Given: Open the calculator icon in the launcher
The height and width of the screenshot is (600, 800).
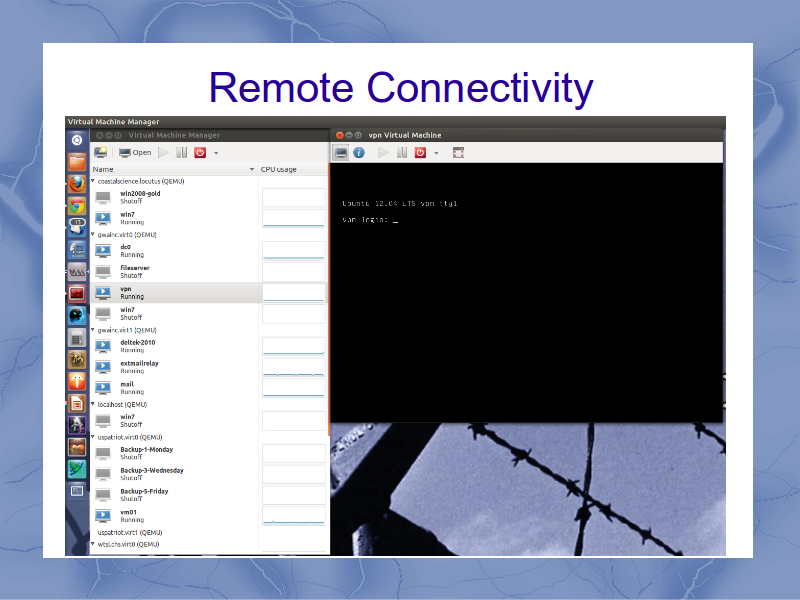Looking at the screenshot, I should pos(77,337).
